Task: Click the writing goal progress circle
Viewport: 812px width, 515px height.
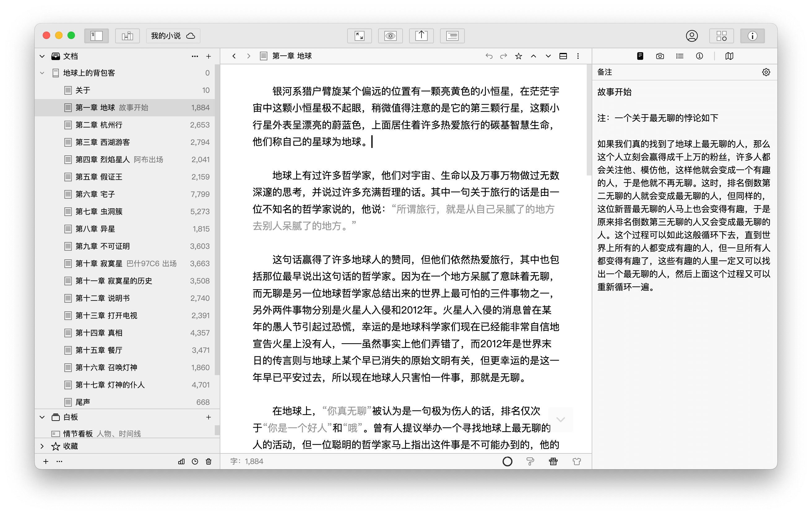Action: click(x=507, y=461)
